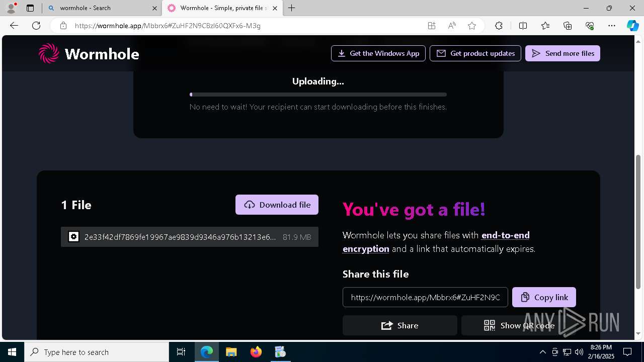Open Browser essentials
The height and width of the screenshot is (362, 644).
click(x=590, y=26)
